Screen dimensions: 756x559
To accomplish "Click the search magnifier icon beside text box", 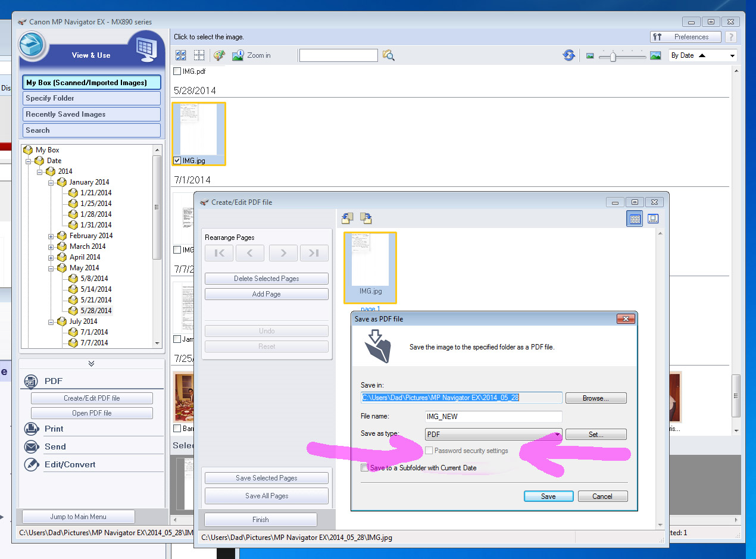I will (389, 55).
